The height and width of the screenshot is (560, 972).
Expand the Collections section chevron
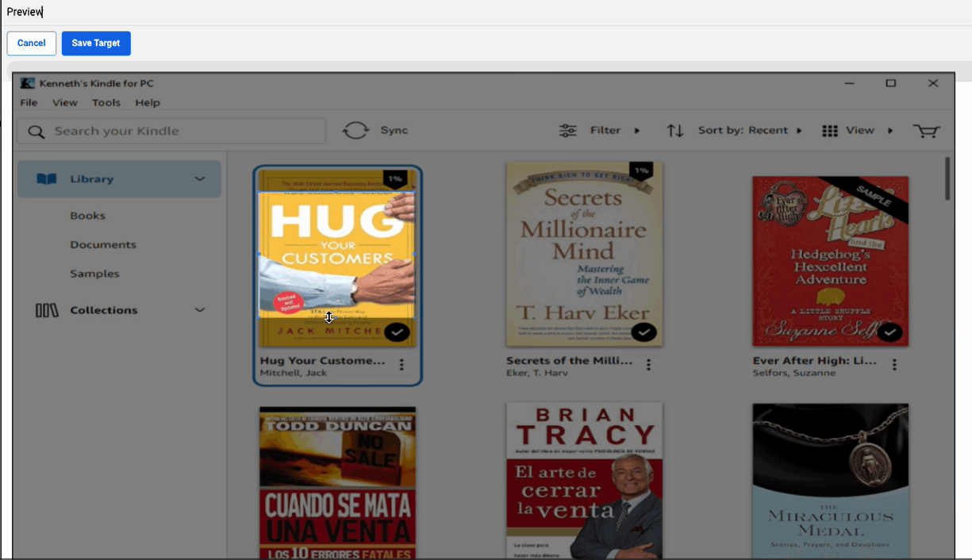(x=200, y=310)
